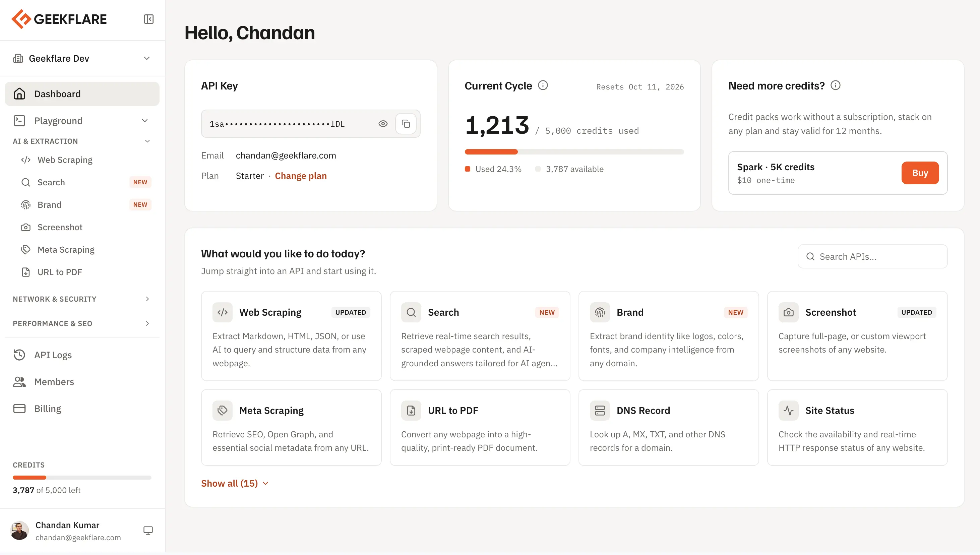Click the UPDATED badge on Screenshot card
The width and height of the screenshot is (980, 555).
pyautogui.click(x=916, y=312)
